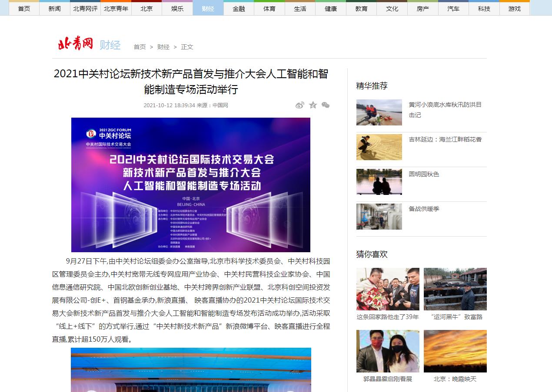Open the 体育 navigation tab
This screenshot has width=552, height=392.
269,9
